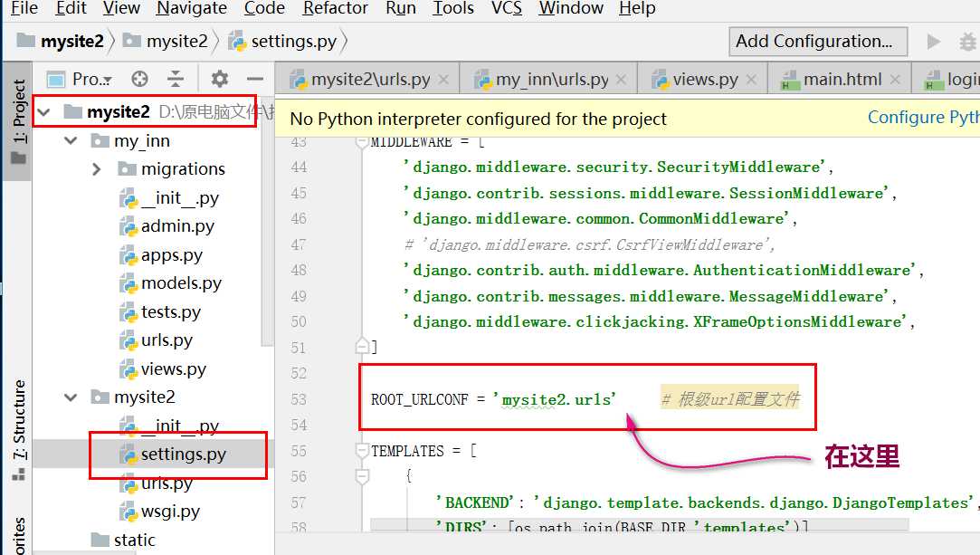Open the VCS menu
The height and width of the screenshot is (555, 980).
point(506,8)
